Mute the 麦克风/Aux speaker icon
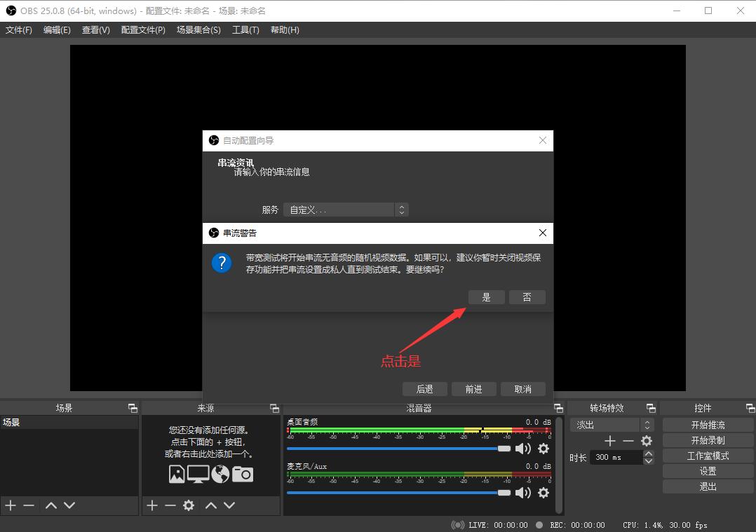The image size is (756, 532). tap(522, 493)
